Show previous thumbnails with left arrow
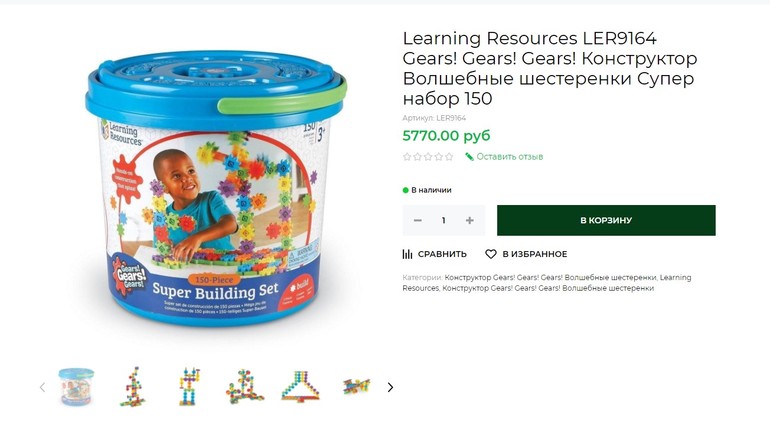 [42, 388]
